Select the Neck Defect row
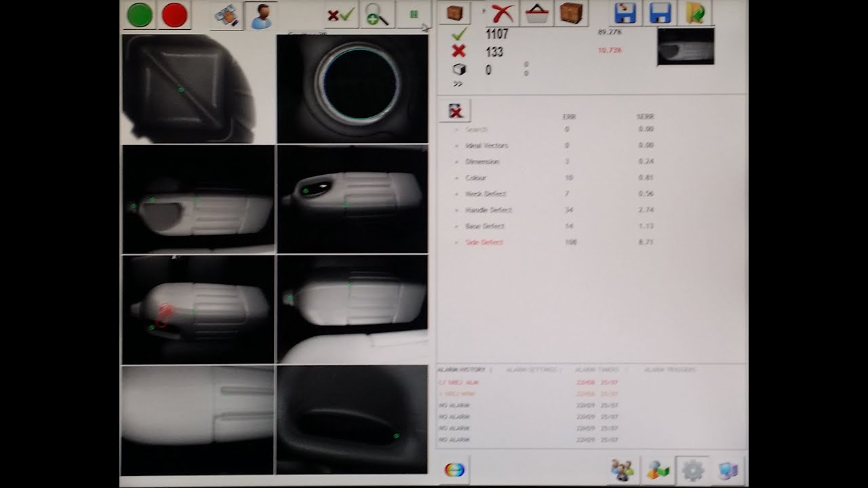The width and height of the screenshot is (868, 488). coord(554,194)
